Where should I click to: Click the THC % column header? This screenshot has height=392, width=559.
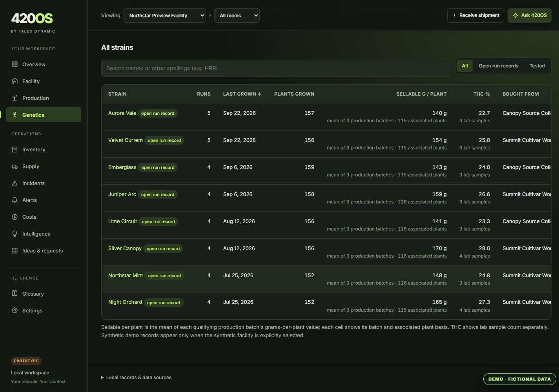tap(481, 94)
